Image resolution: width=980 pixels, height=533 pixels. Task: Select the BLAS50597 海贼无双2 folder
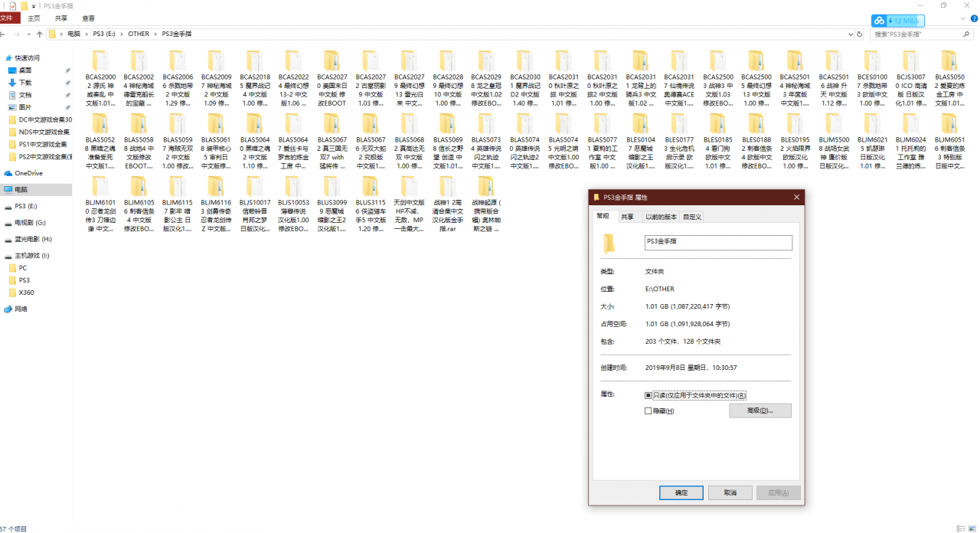(x=177, y=142)
